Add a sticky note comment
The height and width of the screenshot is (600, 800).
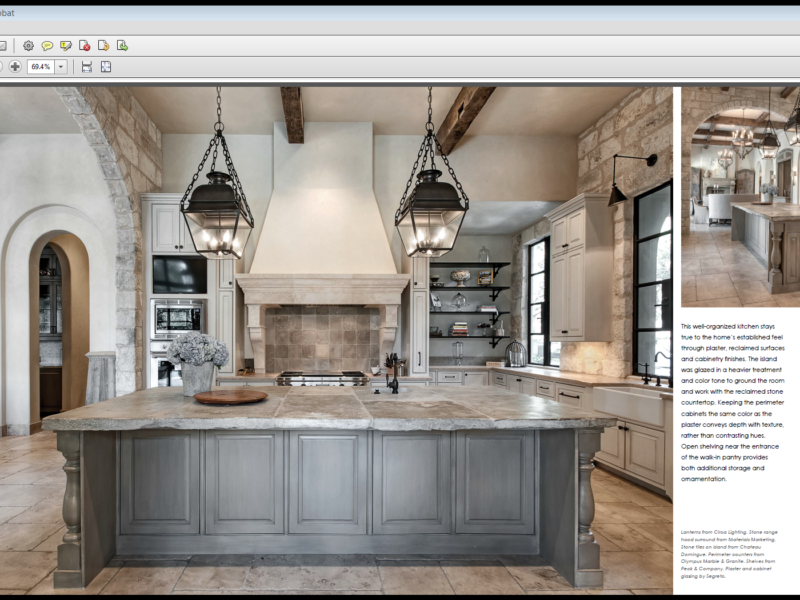47,45
